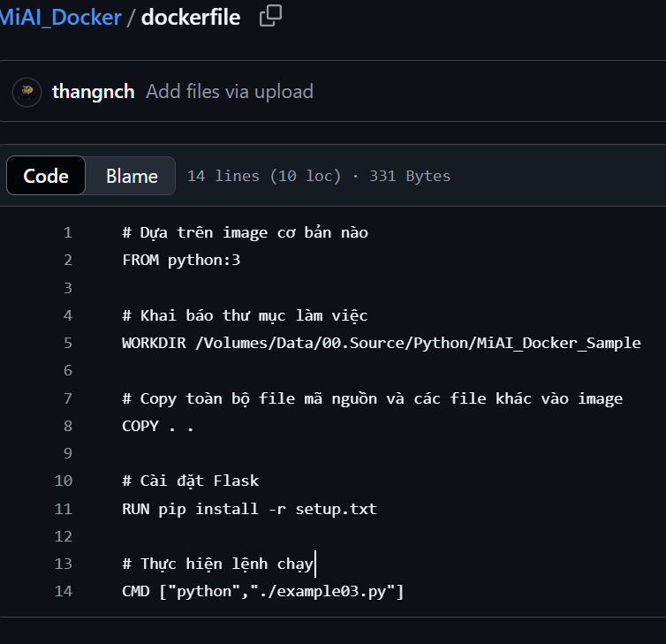Click the '# Copy toàn bộ file mã nguồn' comment
The width and height of the screenshot is (666, 644).
pyautogui.click(x=373, y=398)
